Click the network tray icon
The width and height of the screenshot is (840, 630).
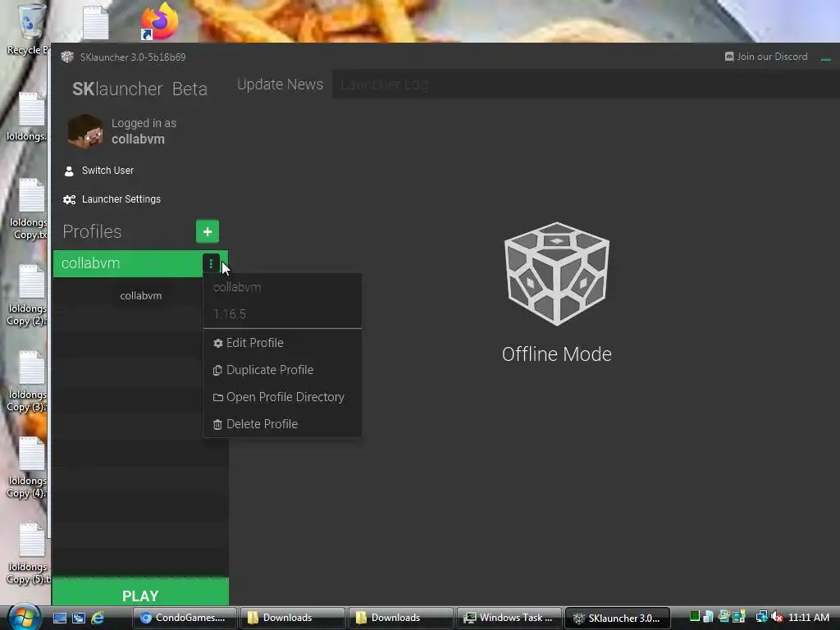coord(761,617)
